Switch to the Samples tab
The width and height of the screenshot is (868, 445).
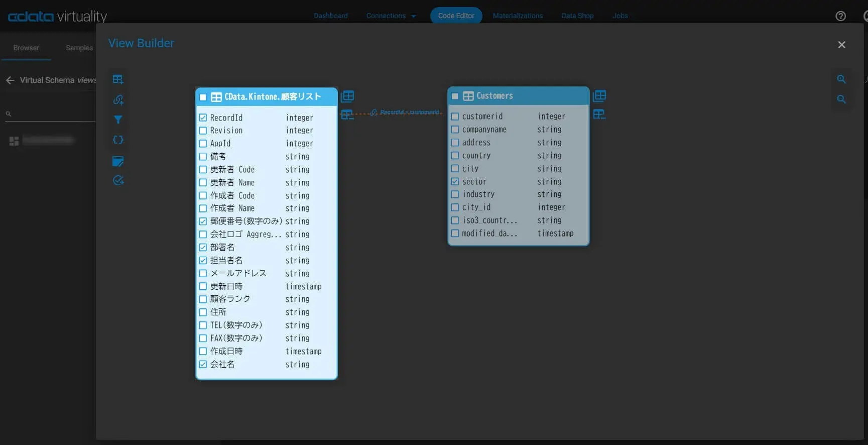79,48
